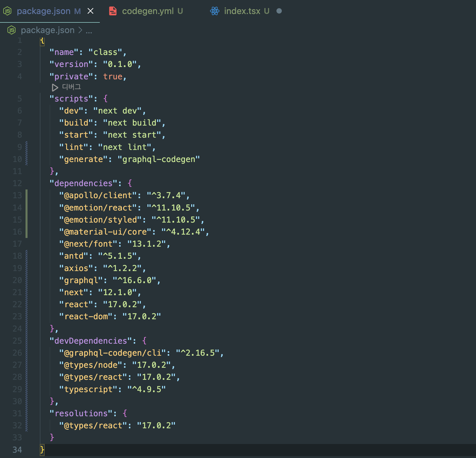Open the index.tsx tab

pos(242,11)
